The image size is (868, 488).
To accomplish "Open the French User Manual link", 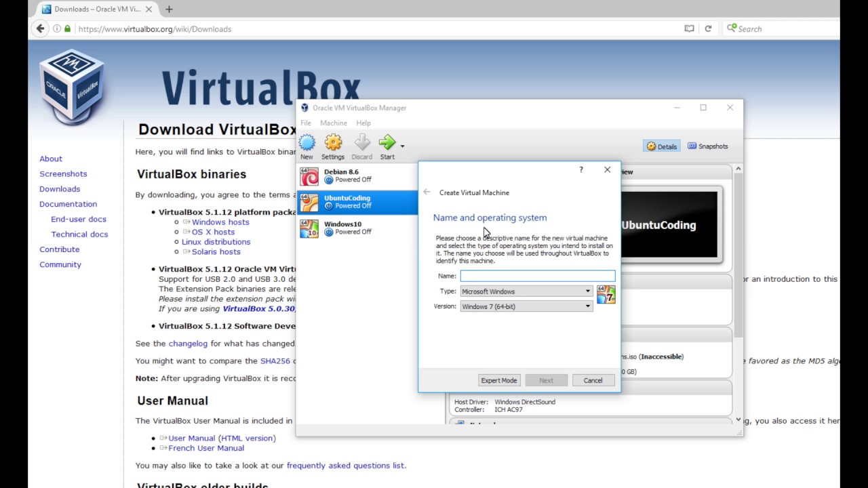I will (206, 448).
